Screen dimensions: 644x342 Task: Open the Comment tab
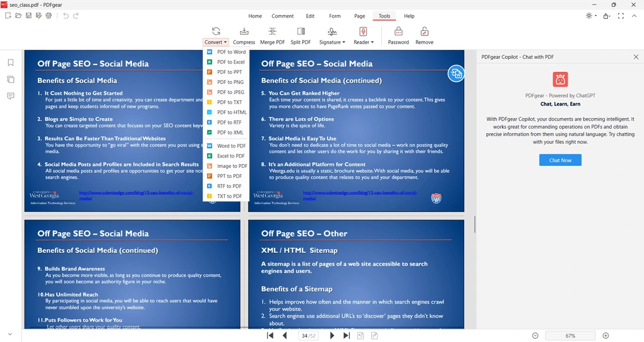click(x=283, y=16)
